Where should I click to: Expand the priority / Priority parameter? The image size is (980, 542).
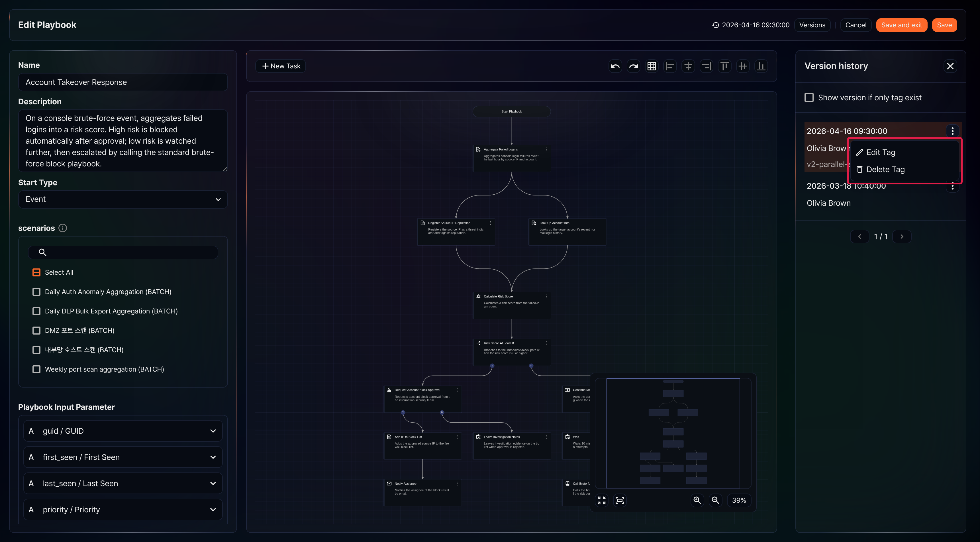click(x=123, y=510)
